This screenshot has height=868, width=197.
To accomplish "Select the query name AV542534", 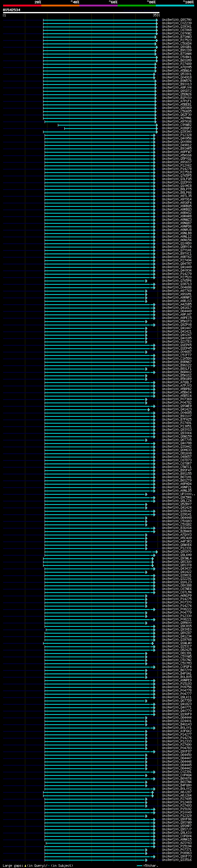I will coord(11,10).
